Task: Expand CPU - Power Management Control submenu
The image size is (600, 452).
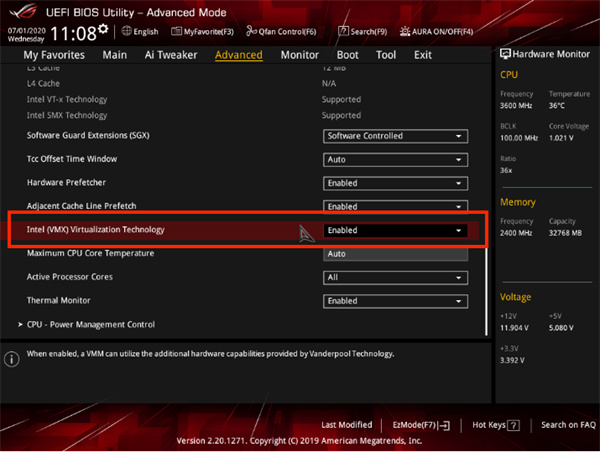Action: click(x=90, y=324)
